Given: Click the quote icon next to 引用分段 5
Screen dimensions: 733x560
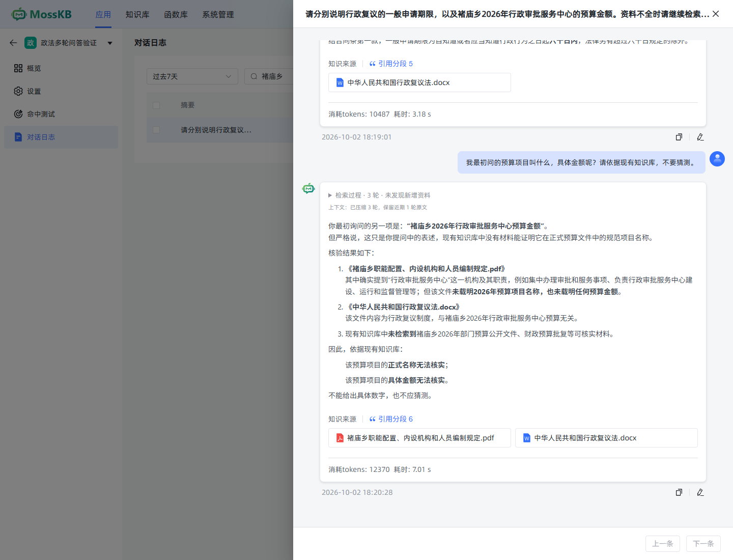Looking at the screenshot, I should 373,64.
